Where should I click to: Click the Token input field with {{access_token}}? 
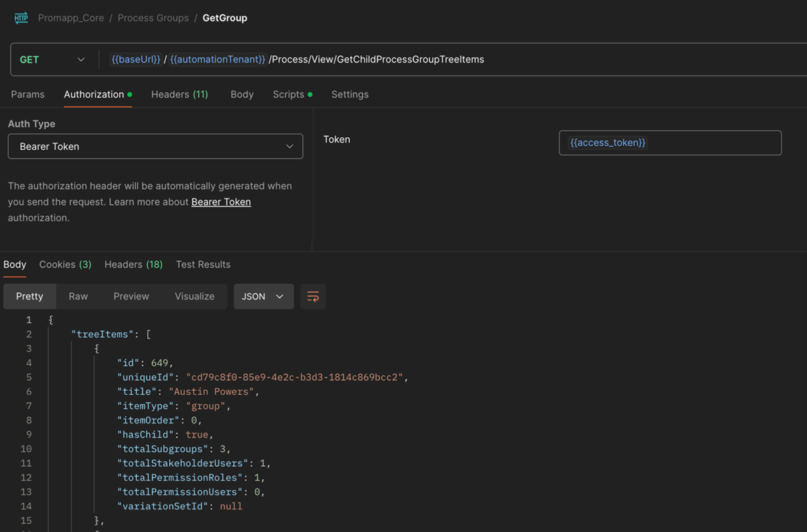pos(670,142)
